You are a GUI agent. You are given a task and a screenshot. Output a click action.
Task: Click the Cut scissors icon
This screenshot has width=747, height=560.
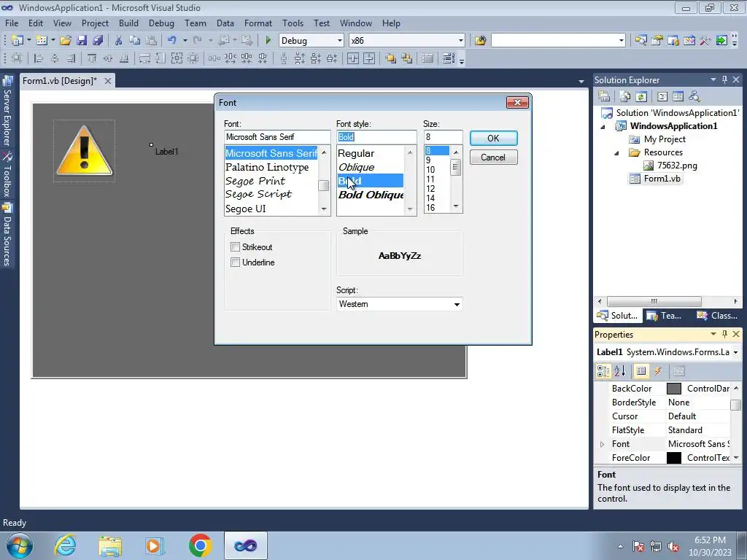[x=118, y=41]
